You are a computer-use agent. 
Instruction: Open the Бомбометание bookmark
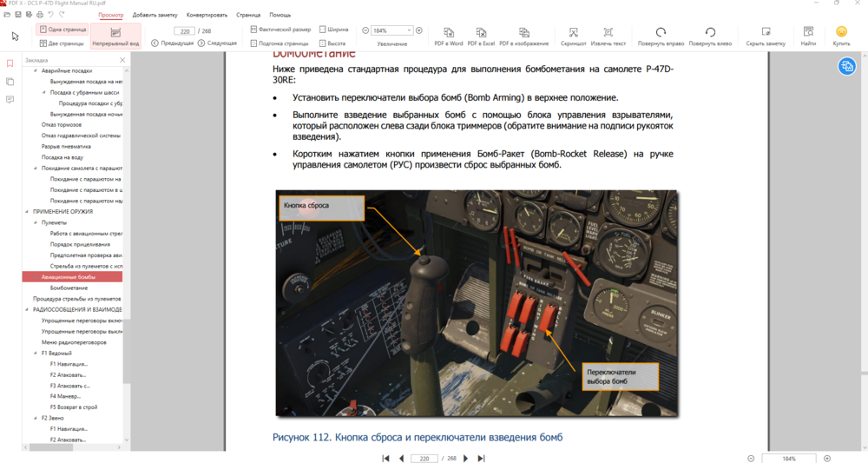69,288
